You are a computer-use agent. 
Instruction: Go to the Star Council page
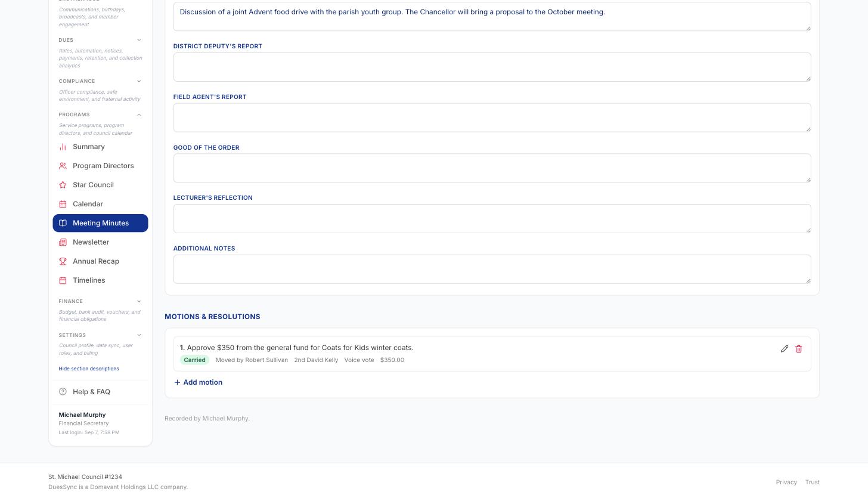[x=100, y=185]
